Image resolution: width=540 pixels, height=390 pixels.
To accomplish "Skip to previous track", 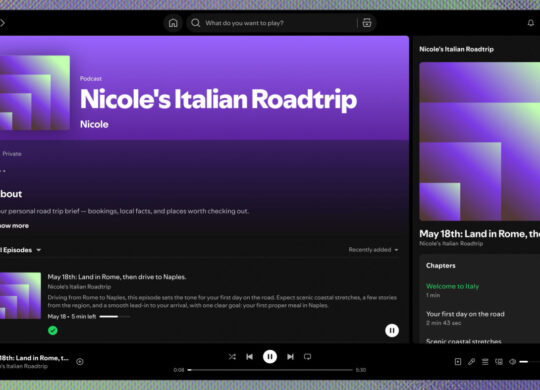I will pos(250,357).
